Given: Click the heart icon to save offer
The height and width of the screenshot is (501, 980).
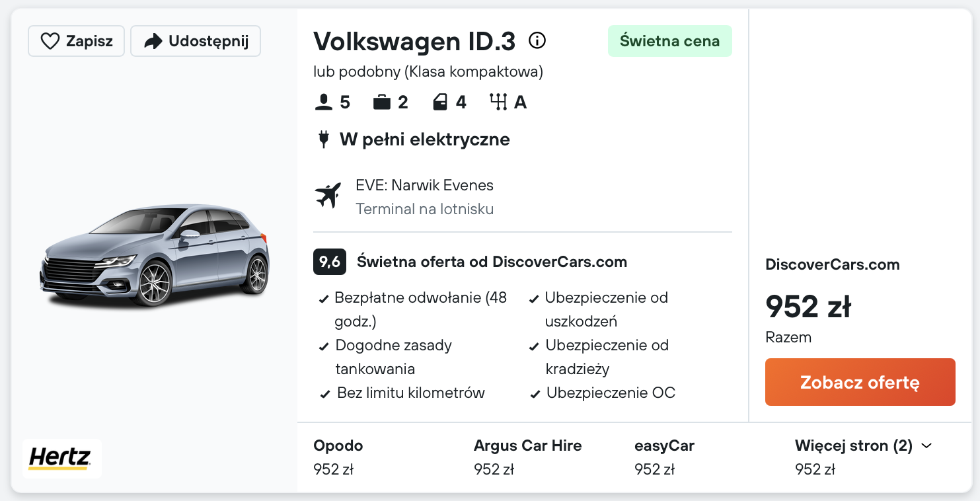Looking at the screenshot, I should pos(50,42).
